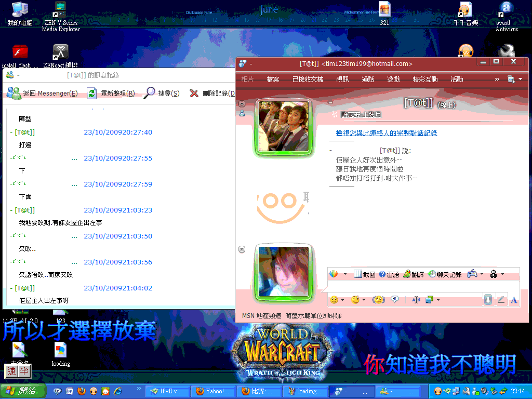Open 聊天記錄 chat history icon
532x399 pixels.
[x=444, y=274]
